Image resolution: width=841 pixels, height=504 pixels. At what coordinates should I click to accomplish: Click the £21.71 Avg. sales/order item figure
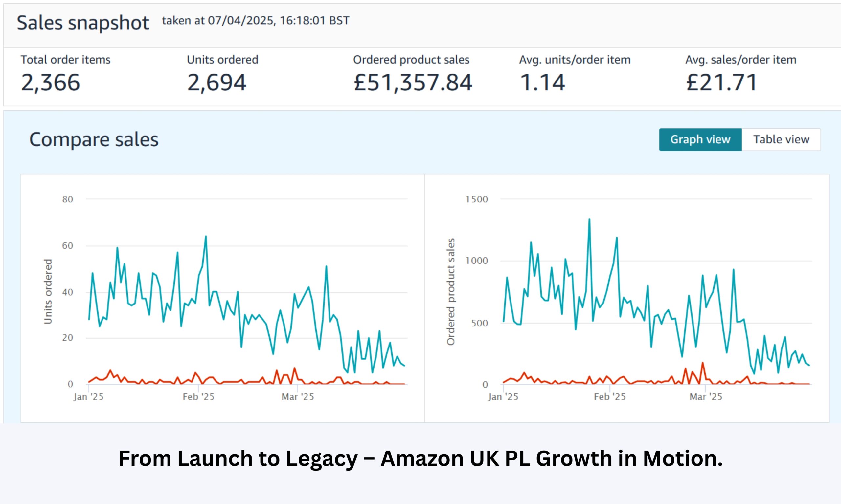coord(721,83)
